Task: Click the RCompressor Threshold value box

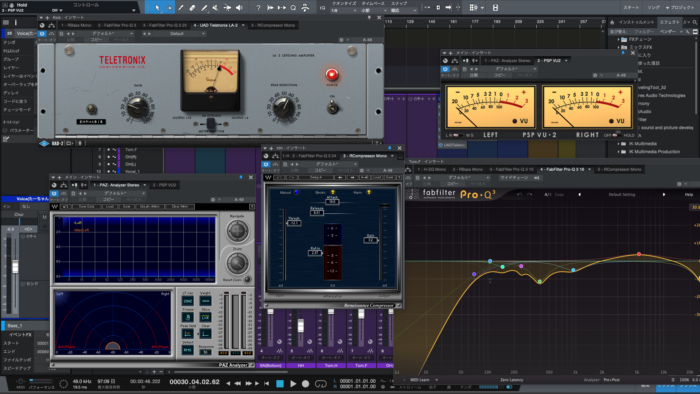Action: point(294,223)
